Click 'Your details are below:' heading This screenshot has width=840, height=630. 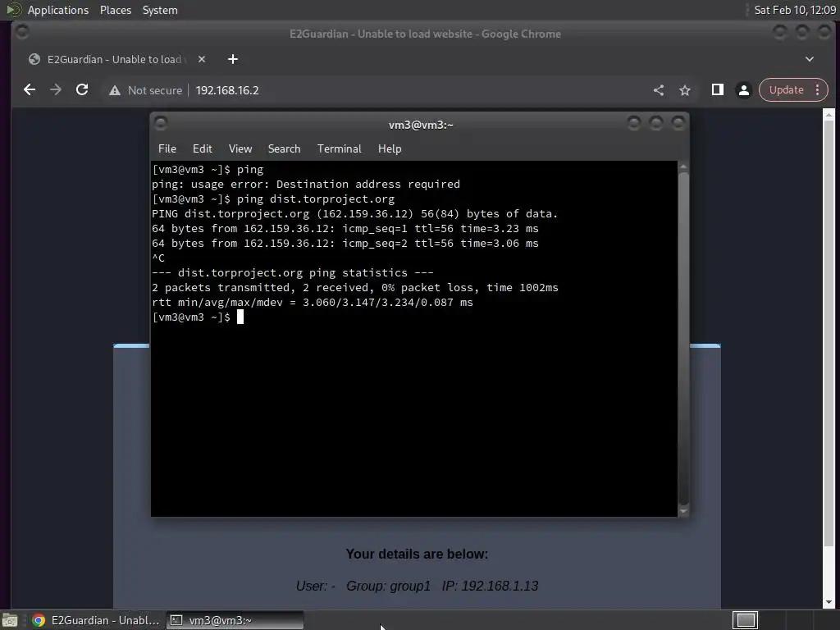[417, 554]
